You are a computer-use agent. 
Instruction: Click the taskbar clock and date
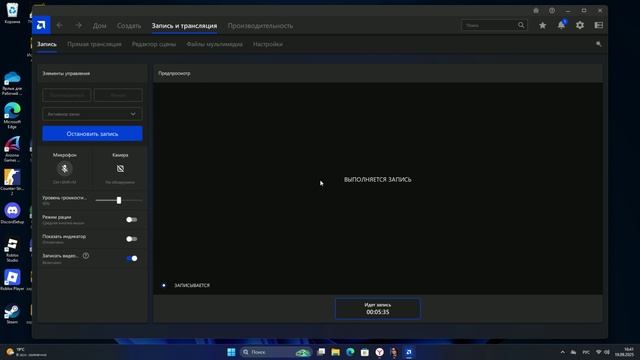pyautogui.click(x=624, y=352)
